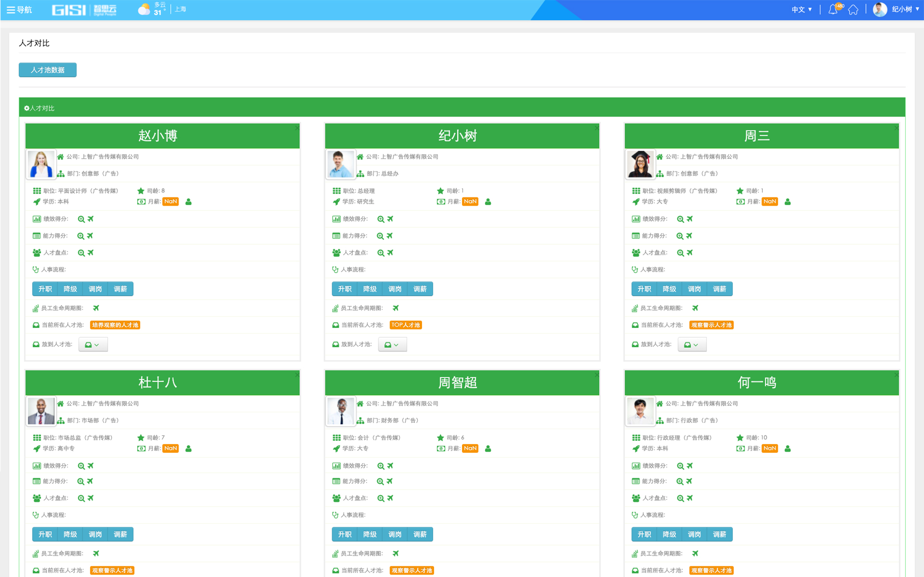This screenshot has height=577, width=924.
Task: Open the notifications bell icon
Action: pos(833,10)
